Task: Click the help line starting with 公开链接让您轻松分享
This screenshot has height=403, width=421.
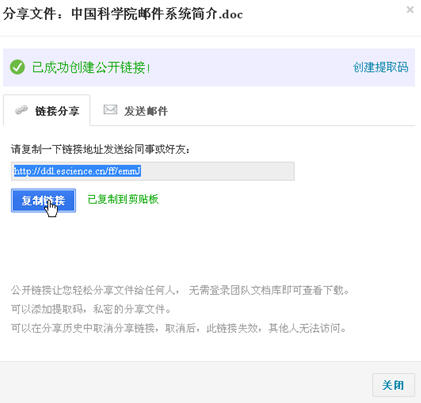Action: point(180,290)
